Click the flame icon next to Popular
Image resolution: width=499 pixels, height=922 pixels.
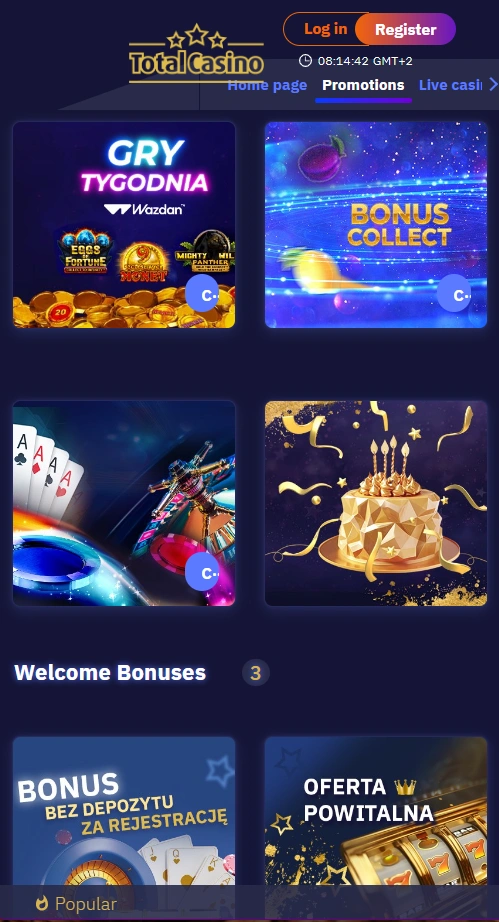pos(42,903)
